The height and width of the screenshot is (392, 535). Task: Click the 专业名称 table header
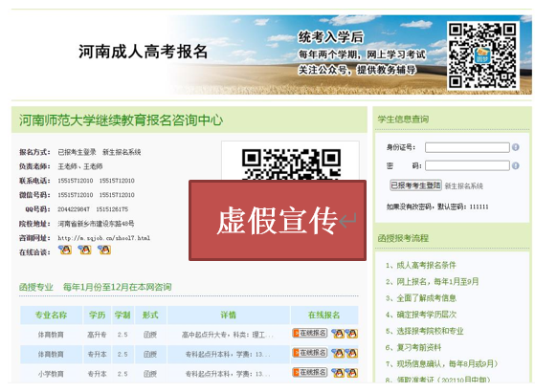[x=51, y=315]
